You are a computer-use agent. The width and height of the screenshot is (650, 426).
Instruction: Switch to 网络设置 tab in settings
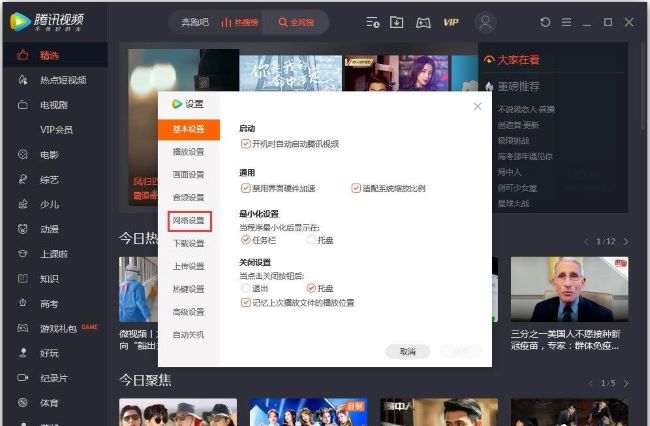tap(188, 220)
